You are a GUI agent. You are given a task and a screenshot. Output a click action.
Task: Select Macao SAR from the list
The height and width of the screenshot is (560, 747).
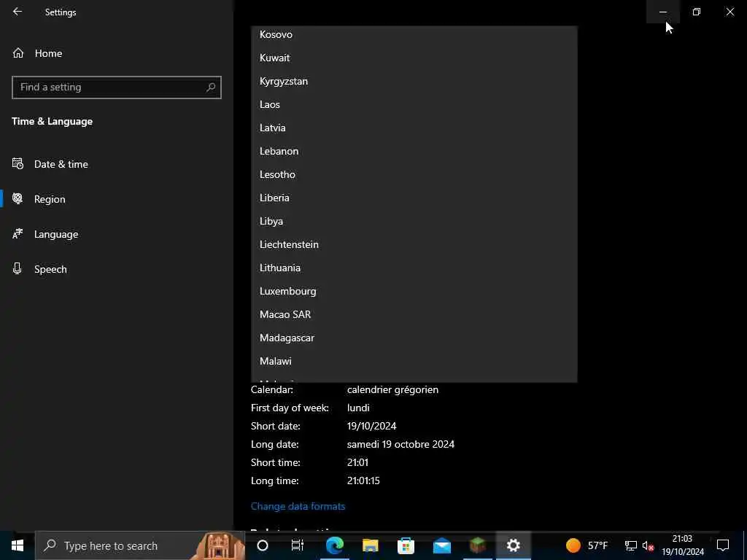point(414,314)
